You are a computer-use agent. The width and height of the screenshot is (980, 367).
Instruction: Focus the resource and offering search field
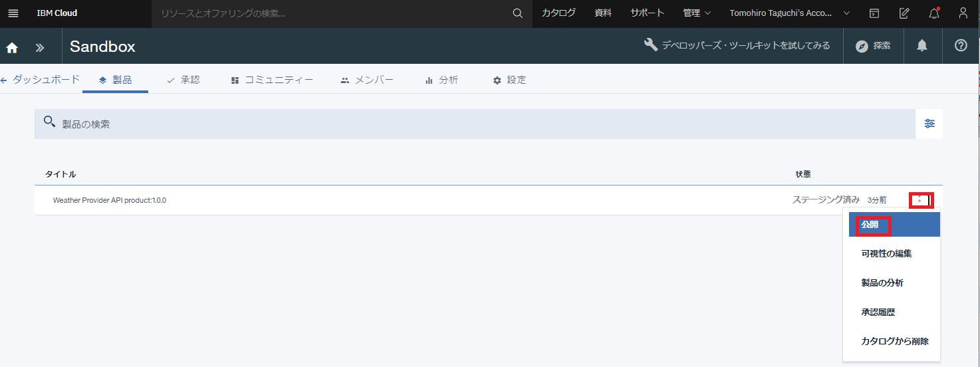332,13
